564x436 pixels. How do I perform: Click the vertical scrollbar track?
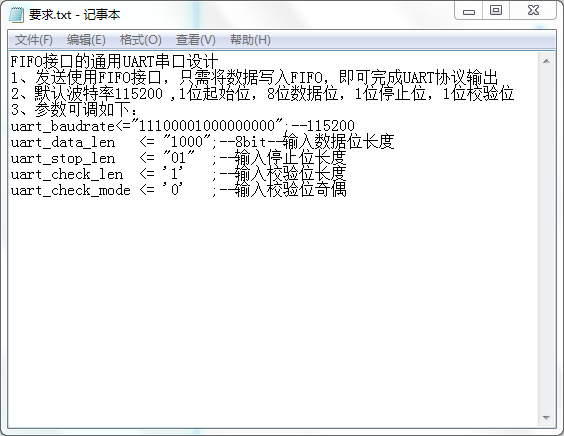546,239
